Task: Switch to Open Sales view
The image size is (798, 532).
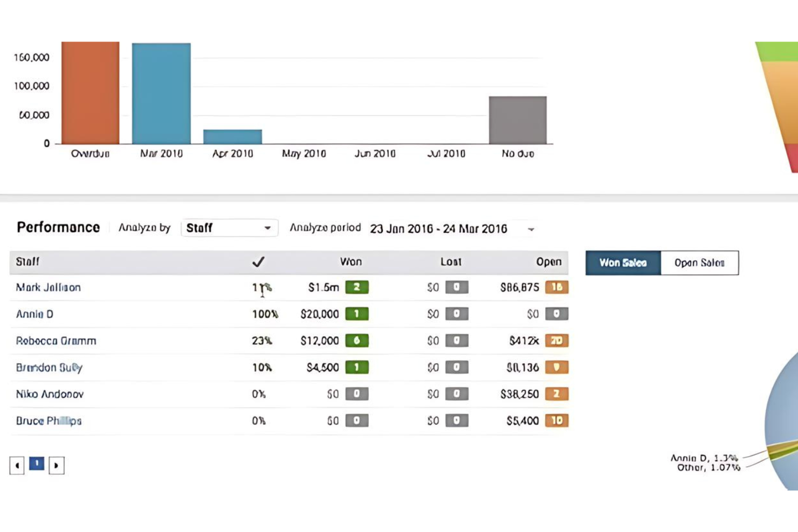Action: 699,263
